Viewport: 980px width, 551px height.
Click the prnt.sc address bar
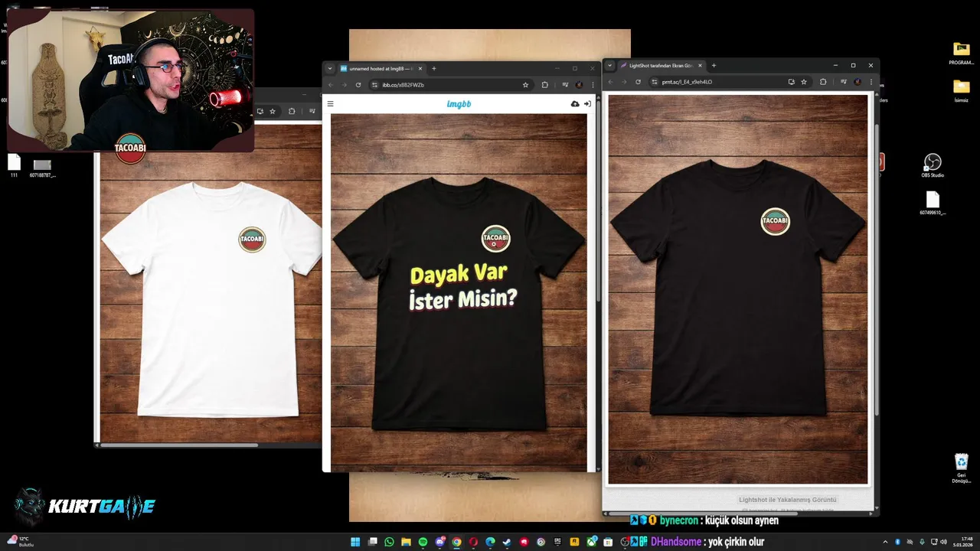click(x=730, y=82)
